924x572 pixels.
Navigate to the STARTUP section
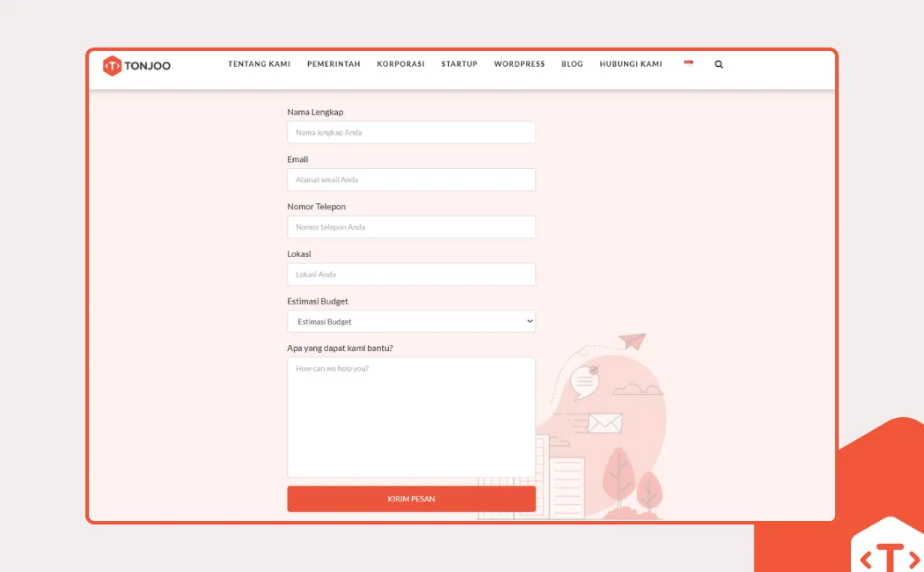coord(458,63)
